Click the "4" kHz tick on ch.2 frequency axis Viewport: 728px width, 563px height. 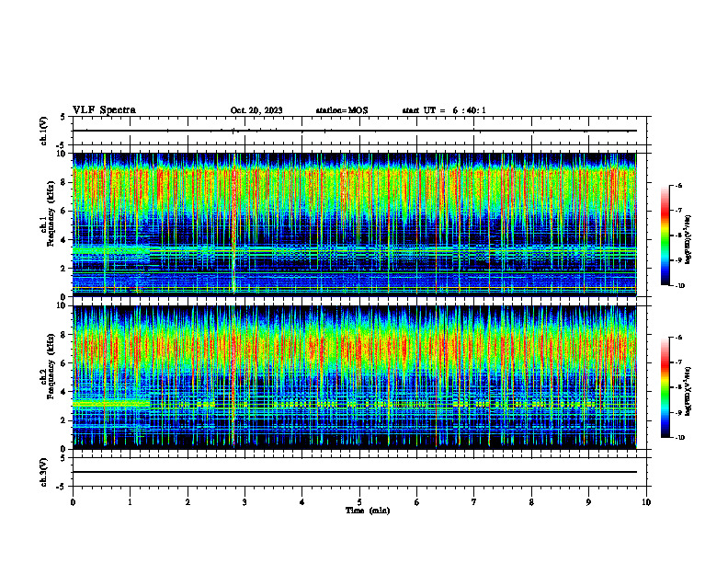(63, 392)
